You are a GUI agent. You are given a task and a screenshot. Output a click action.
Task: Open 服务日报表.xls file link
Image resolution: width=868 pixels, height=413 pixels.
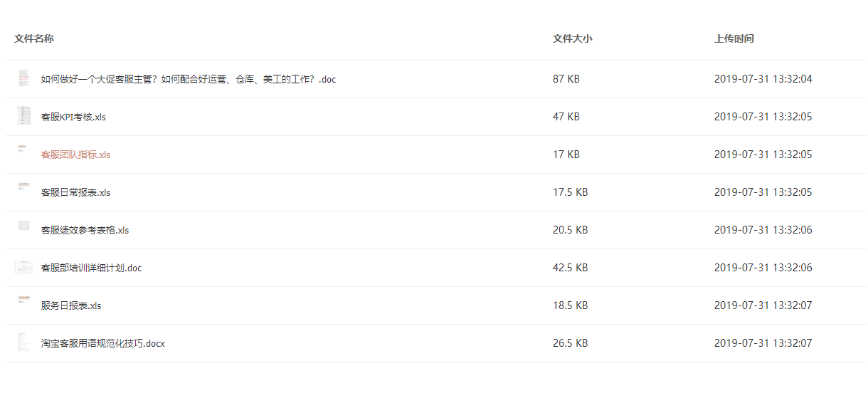[x=71, y=305]
